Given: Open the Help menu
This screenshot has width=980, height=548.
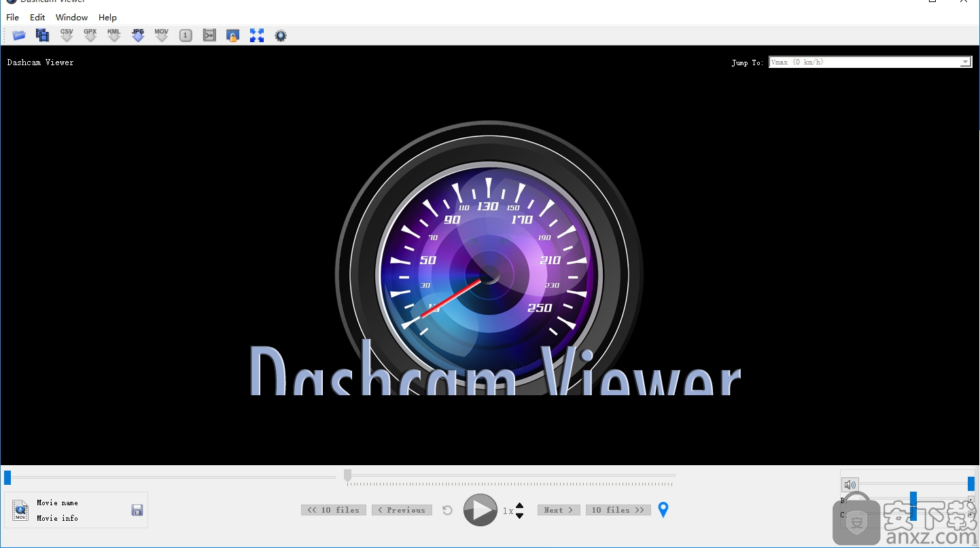Looking at the screenshot, I should pos(107,17).
